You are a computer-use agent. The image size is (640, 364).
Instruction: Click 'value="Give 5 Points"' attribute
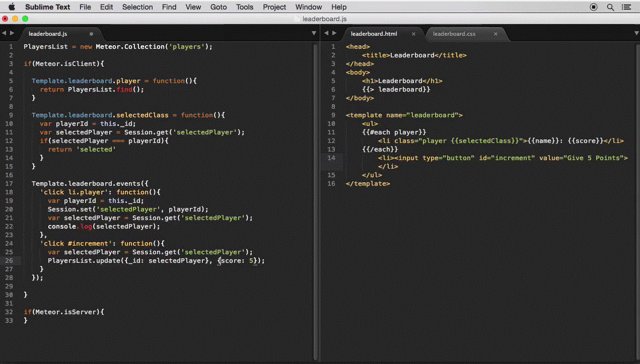tap(582, 158)
